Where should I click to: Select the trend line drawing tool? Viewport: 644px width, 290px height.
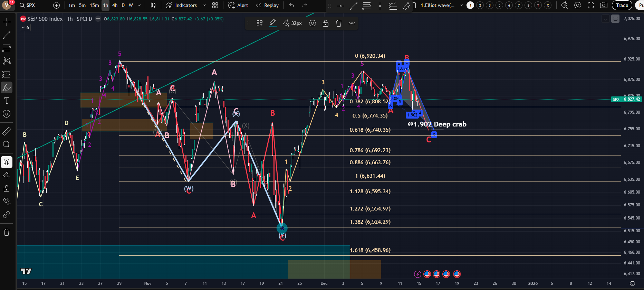pos(7,35)
